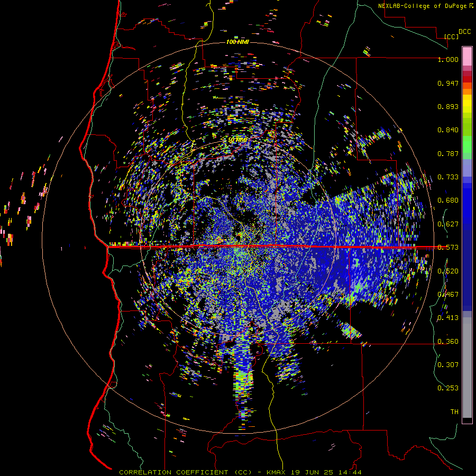
Task: Select the 0.680 color scale value
Action: (448, 200)
